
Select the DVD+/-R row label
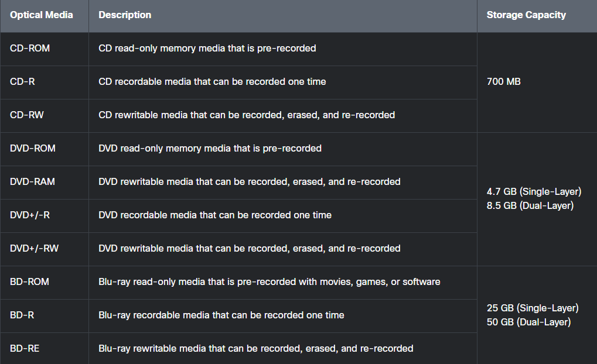(30, 215)
